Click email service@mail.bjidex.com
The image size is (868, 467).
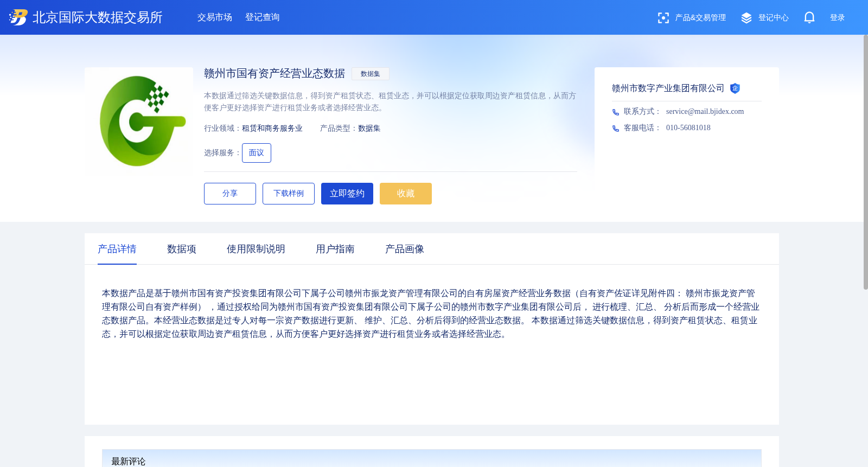click(x=705, y=112)
